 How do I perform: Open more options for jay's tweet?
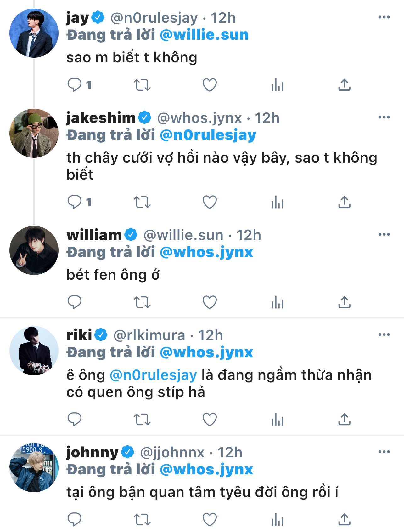pos(384,17)
